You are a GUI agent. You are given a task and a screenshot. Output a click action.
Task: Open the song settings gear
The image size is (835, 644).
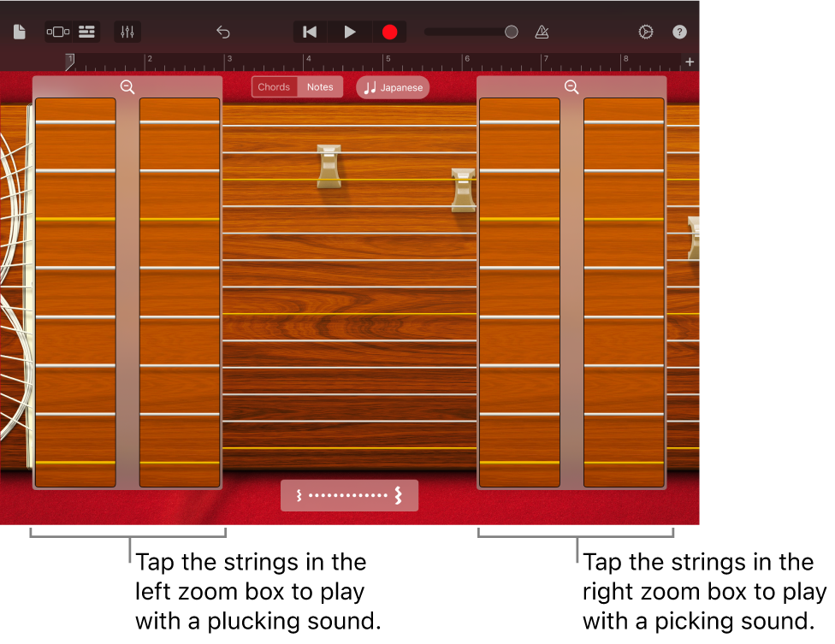click(646, 32)
